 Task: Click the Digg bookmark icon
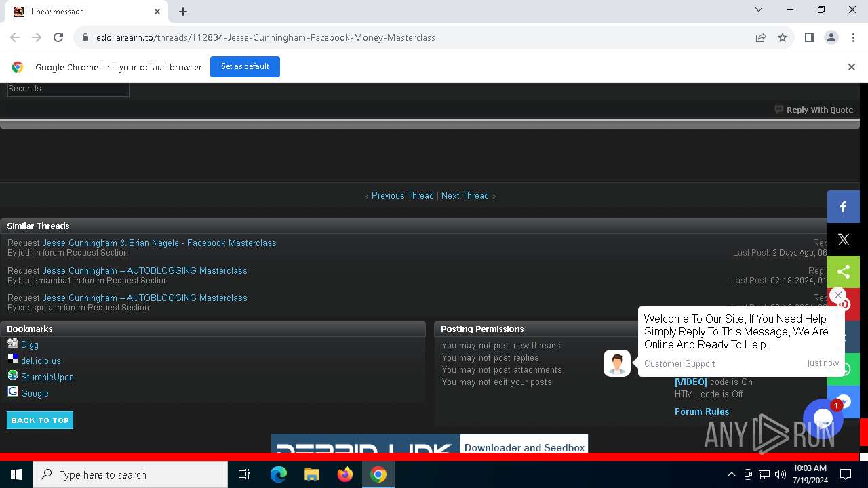[13, 343]
